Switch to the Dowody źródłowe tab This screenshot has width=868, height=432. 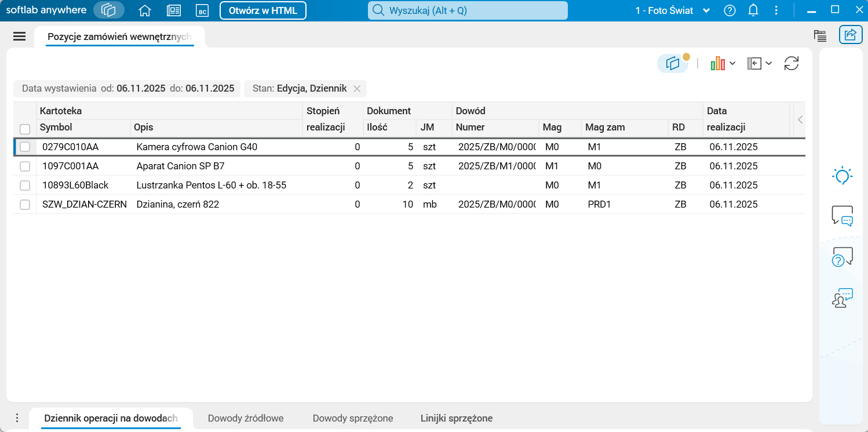click(246, 418)
